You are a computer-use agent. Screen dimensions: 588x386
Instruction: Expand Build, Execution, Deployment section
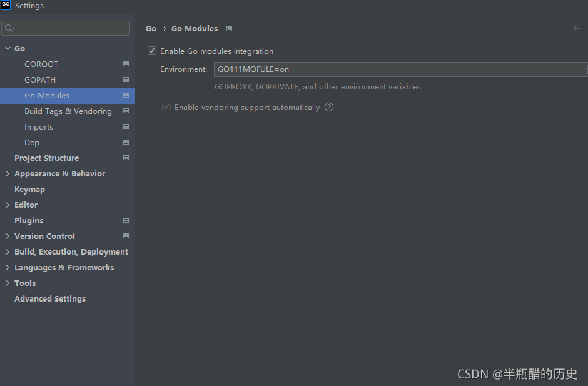pyautogui.click(x=7, y=251)
